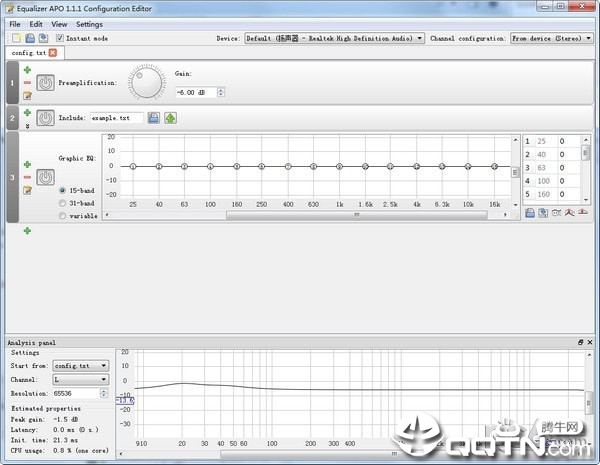The width and height of the screenshot is (600, 465).
Task: Open the Edit menu
Action: [x=36, y=24]
